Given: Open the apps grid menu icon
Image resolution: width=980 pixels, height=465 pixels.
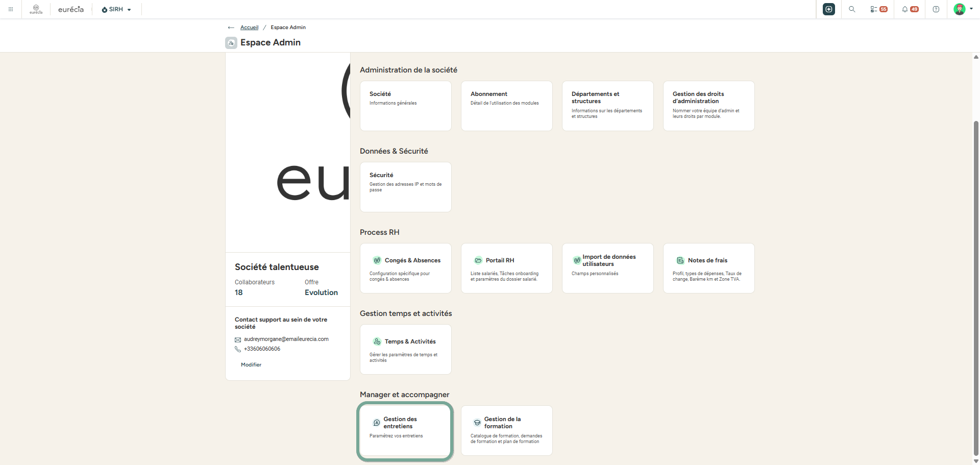Looking at the screenshot, I should pyautogui.click(x=11, y=9).
